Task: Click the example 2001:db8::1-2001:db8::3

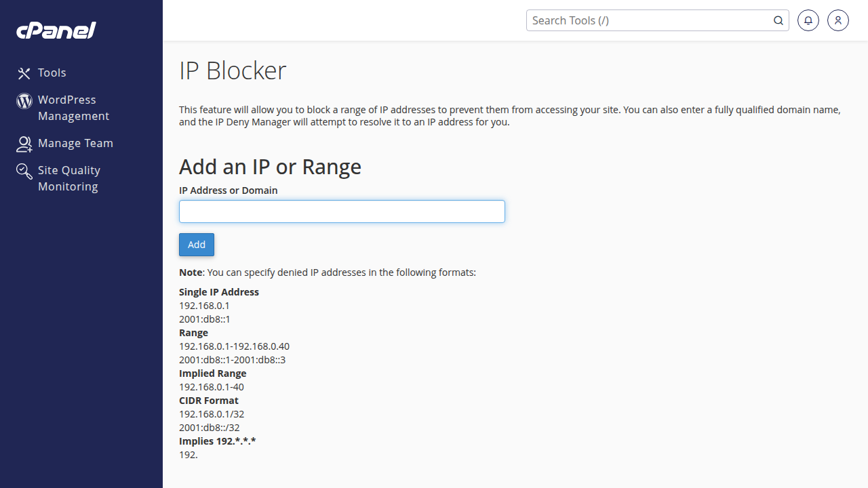Action: click(232, 360)
